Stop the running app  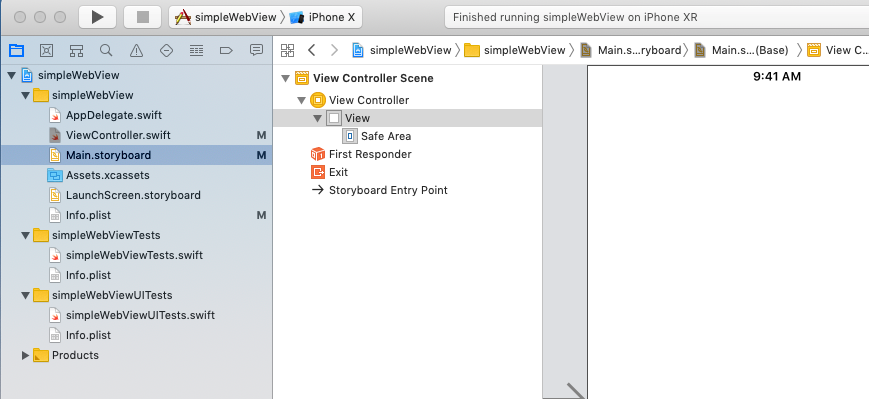[142, 17]
